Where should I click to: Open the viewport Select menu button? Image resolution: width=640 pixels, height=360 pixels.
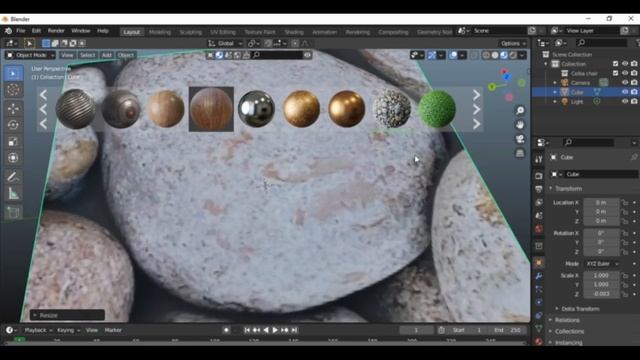point(87,55)
